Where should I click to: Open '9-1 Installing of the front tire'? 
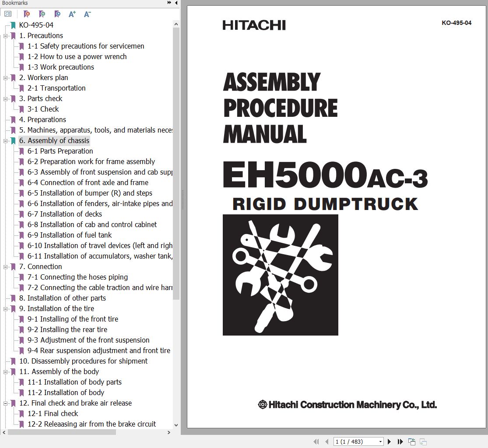73,319
